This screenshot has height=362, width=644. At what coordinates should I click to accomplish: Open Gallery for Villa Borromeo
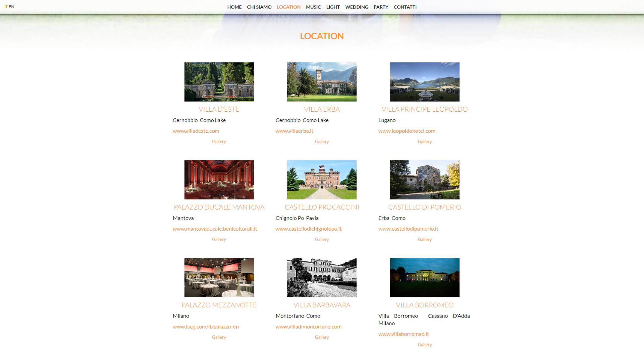coord(425,345)
